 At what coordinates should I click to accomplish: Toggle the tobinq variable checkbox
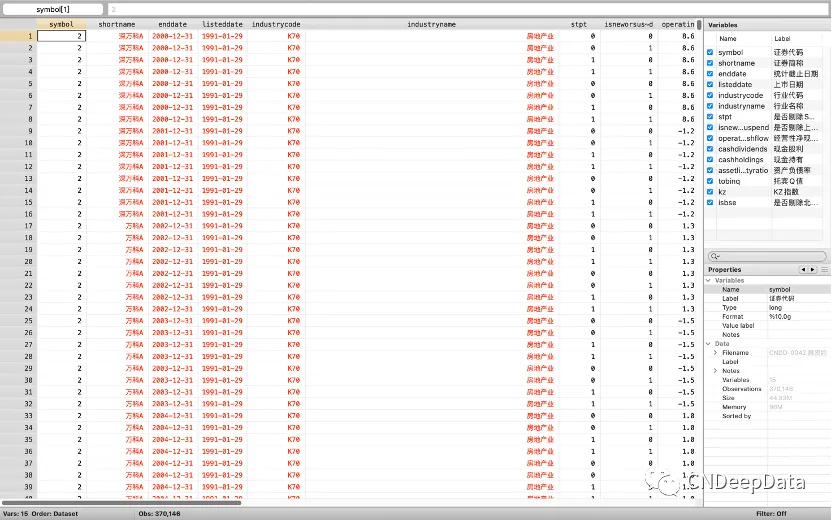coord(710,181)
